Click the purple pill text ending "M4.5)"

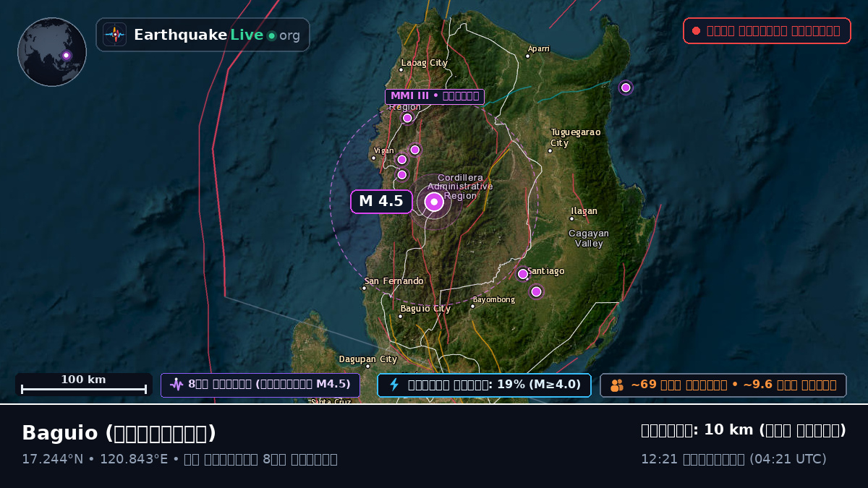pos(269,385)
